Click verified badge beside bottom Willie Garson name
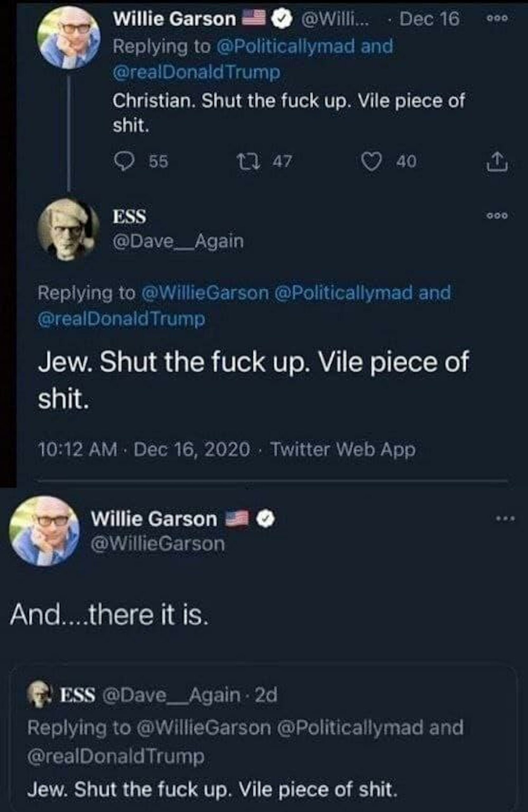 click(267, 519)
